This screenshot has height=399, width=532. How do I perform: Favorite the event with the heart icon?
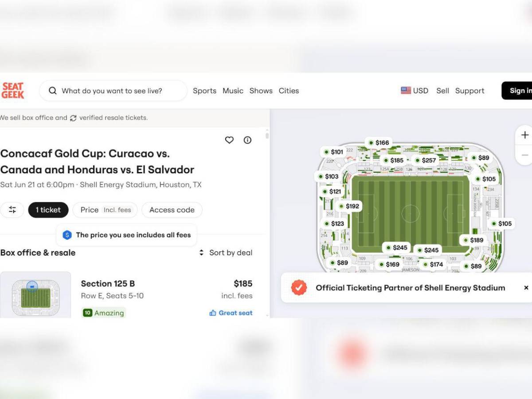click(x=229, y=140)
